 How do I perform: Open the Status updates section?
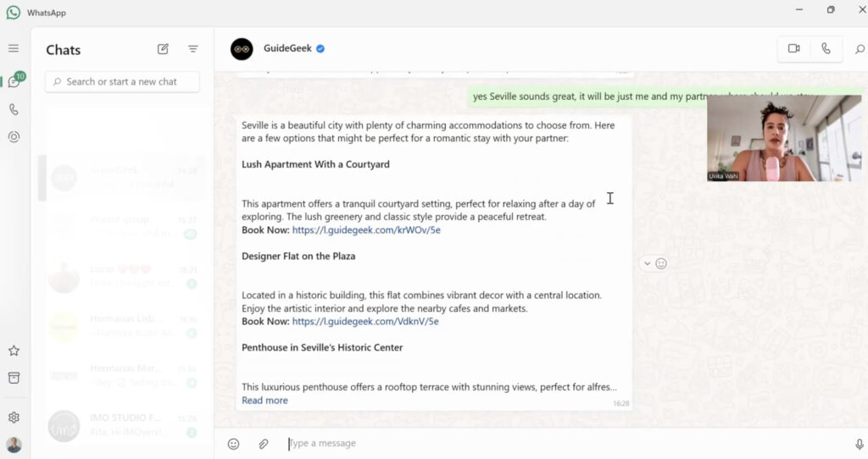(14, 136)
